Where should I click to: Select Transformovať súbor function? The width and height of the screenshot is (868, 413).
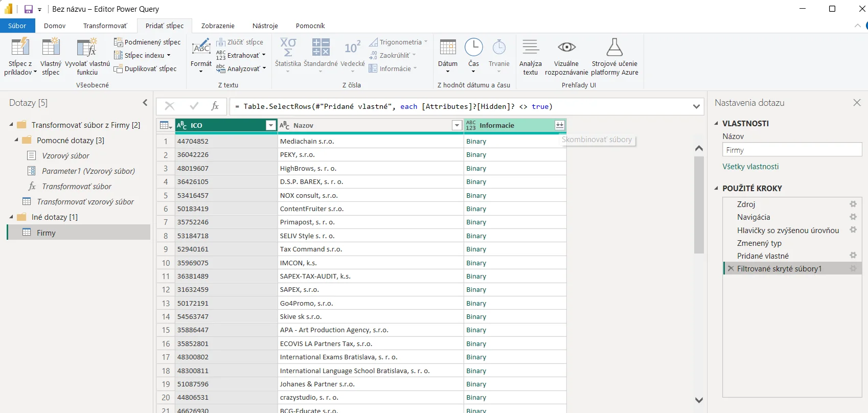[77, 186]
